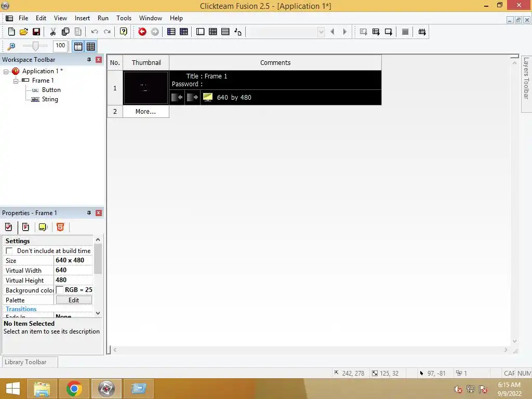Open the Event List Editor icon
Screen dimensions: 532x399
[225, 32]
